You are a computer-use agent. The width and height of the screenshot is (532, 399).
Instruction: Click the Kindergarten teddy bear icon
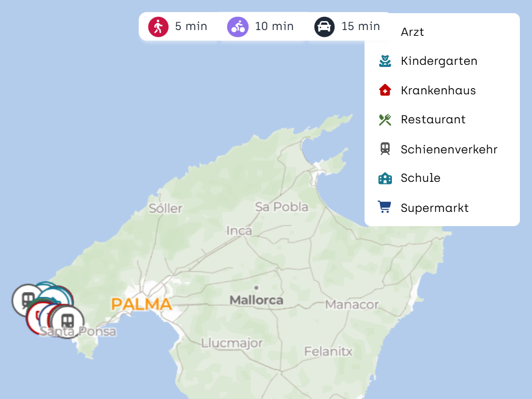385,61
